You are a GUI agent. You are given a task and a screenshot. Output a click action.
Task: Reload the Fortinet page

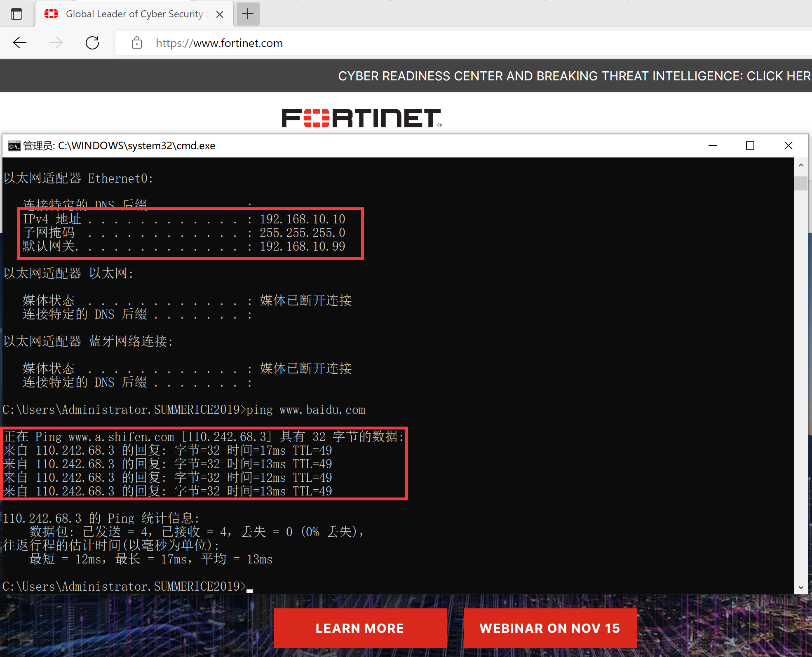[92, 42]
